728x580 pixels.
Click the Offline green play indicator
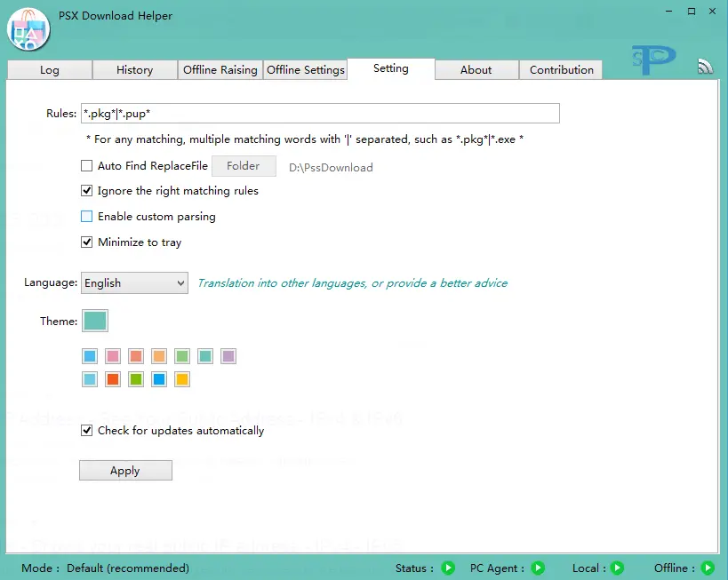click(x=707, y=568)
